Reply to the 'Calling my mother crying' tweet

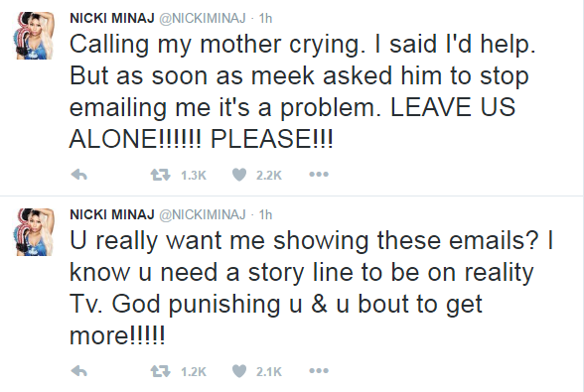(x=79, y=175)
